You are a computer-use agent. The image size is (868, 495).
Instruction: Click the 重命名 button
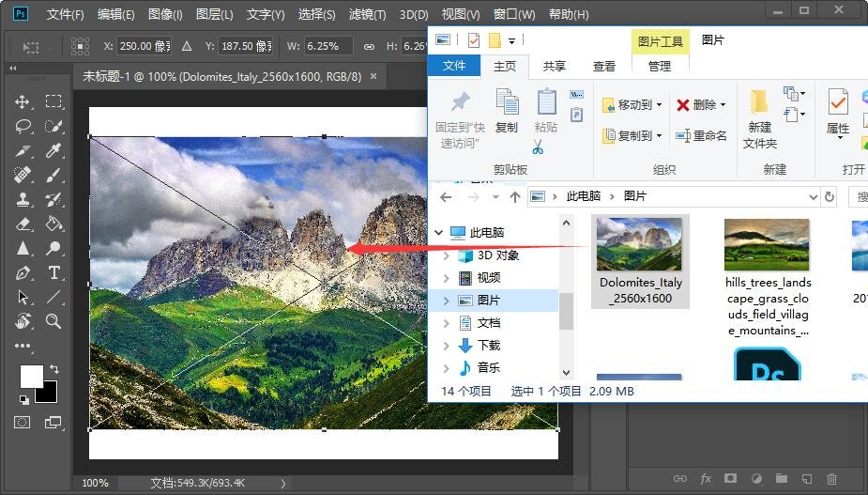[701, 135]
